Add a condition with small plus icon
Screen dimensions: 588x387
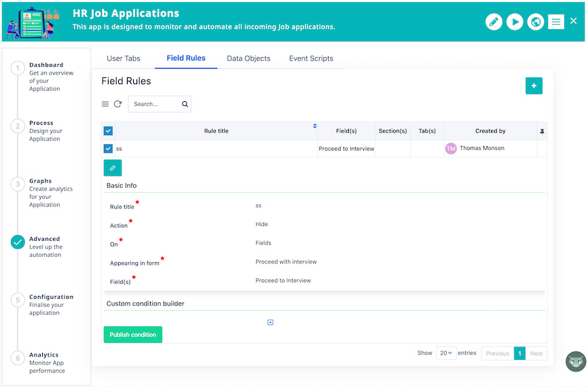pyautogui.click(x=270, y=322)
